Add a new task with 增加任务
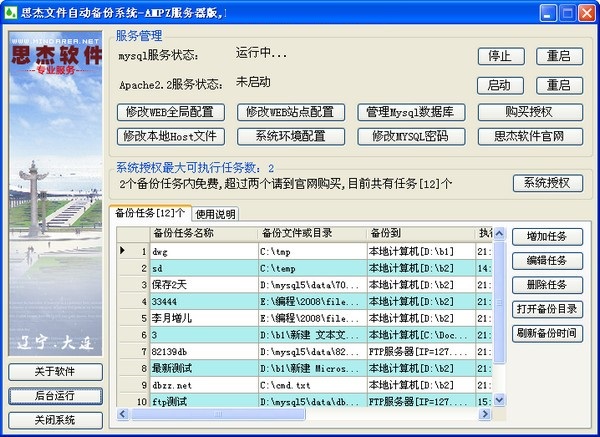 point(547,237)
